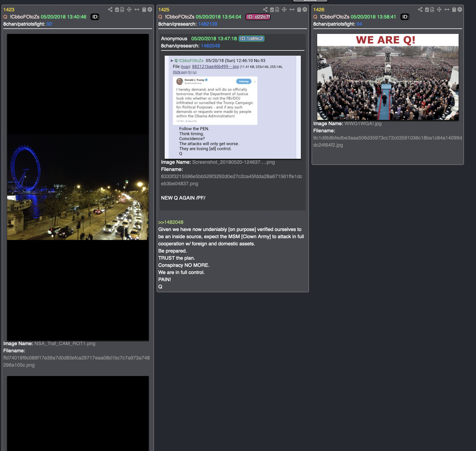Click plain clipboard icon on post 1423
The image size is (476, 451).
coord(144,10)
